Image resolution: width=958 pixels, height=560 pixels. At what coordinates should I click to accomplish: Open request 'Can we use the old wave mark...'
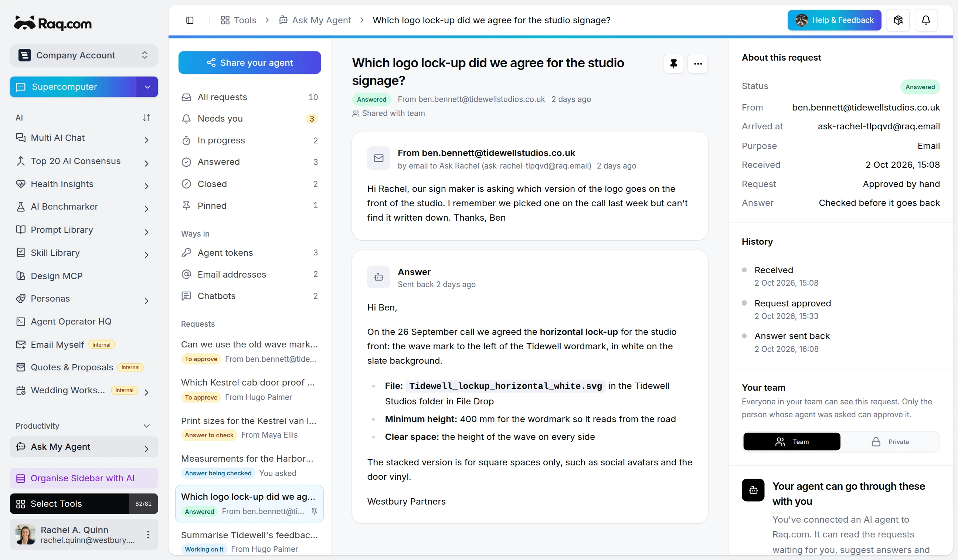pos(249,351)
